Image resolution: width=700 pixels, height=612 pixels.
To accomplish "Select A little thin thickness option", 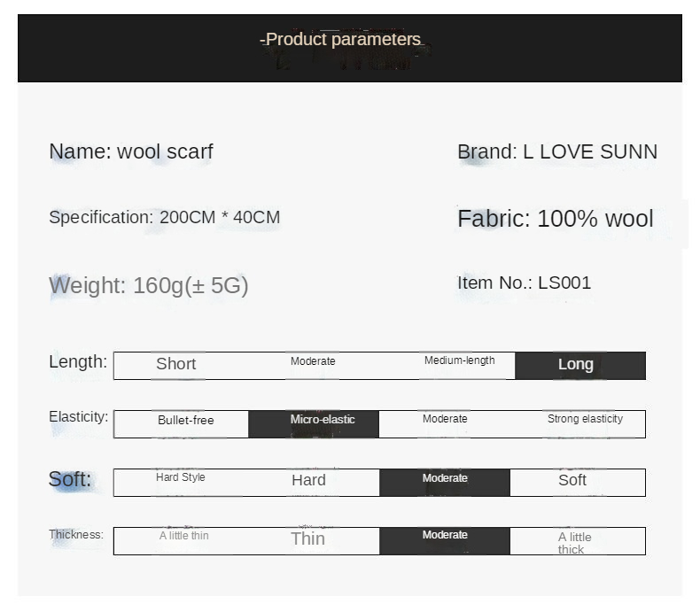I will 184,536.
